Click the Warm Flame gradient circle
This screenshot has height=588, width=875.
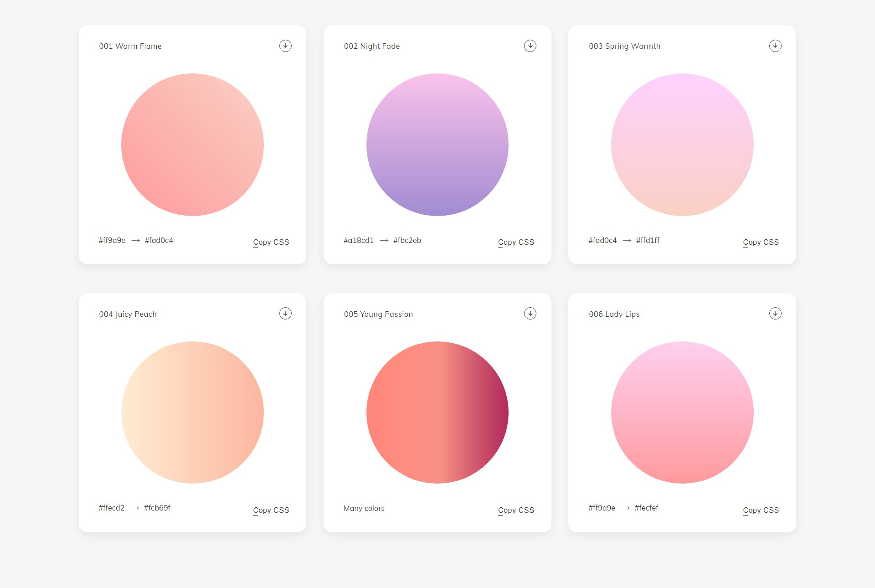pos(192,144)
